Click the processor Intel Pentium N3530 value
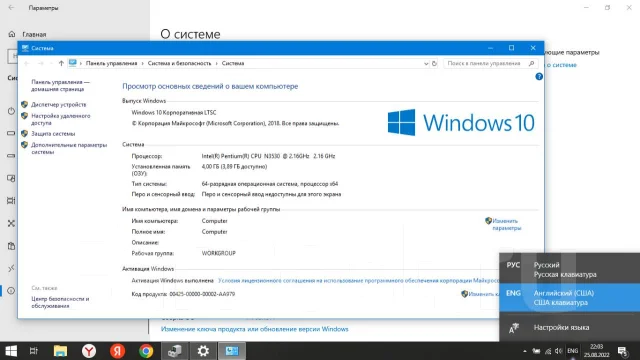640x360 pixels. point(268,156)
